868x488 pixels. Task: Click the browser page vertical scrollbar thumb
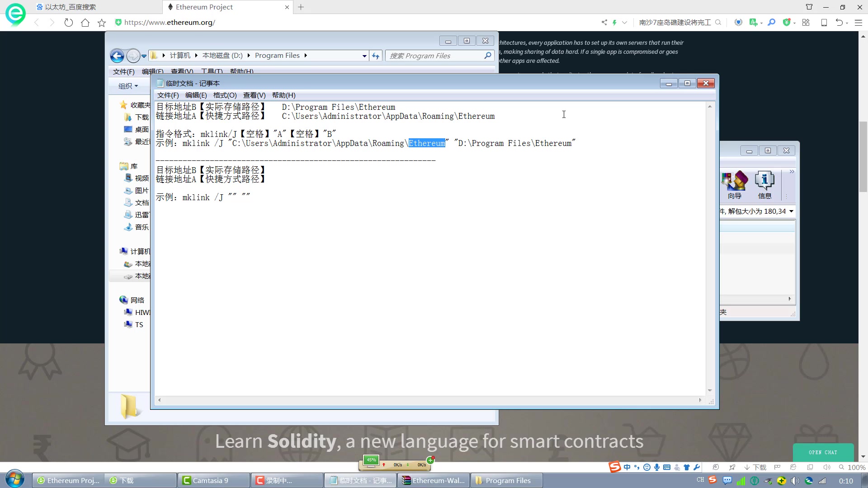click(863, 157)
